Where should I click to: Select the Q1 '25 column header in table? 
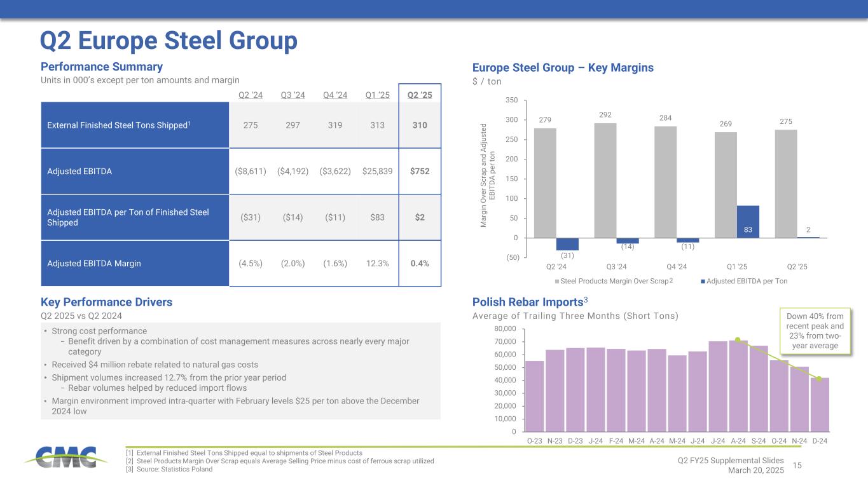pyautogui.click(x=377, y=95)
